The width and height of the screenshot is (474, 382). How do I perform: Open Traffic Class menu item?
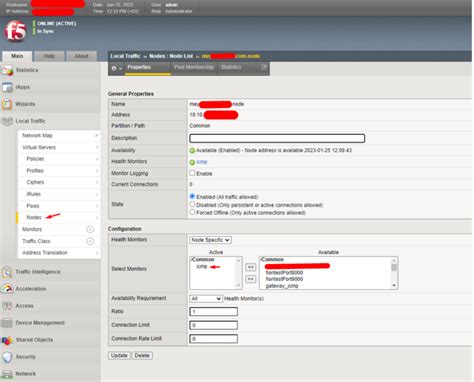[x=36, y=241]
